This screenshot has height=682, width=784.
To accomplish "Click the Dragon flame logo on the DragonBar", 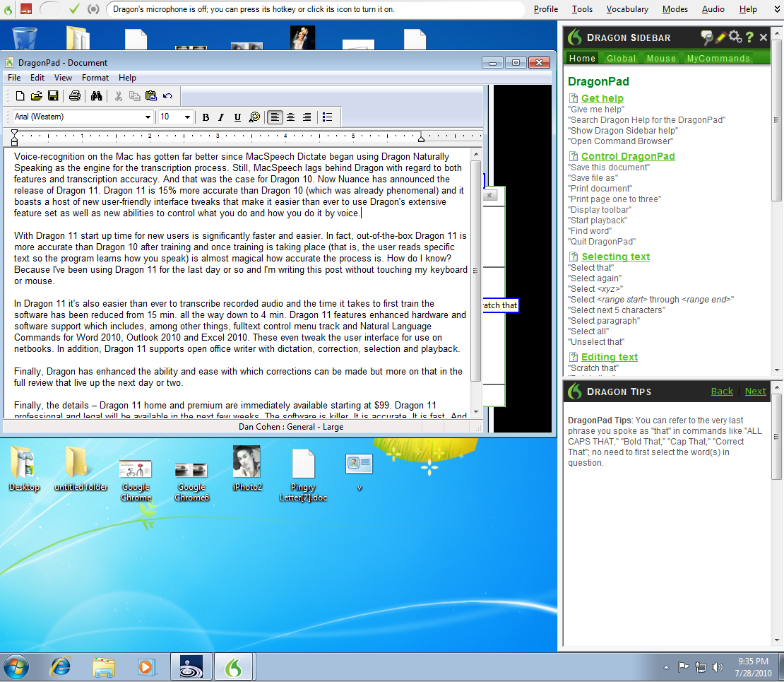I will [x=8, y=9].
